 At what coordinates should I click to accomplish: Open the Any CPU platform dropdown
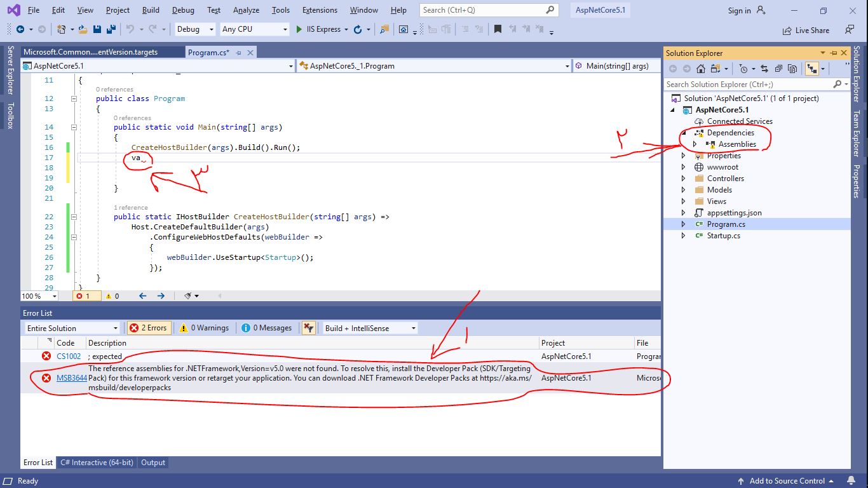tap(254, 29)
